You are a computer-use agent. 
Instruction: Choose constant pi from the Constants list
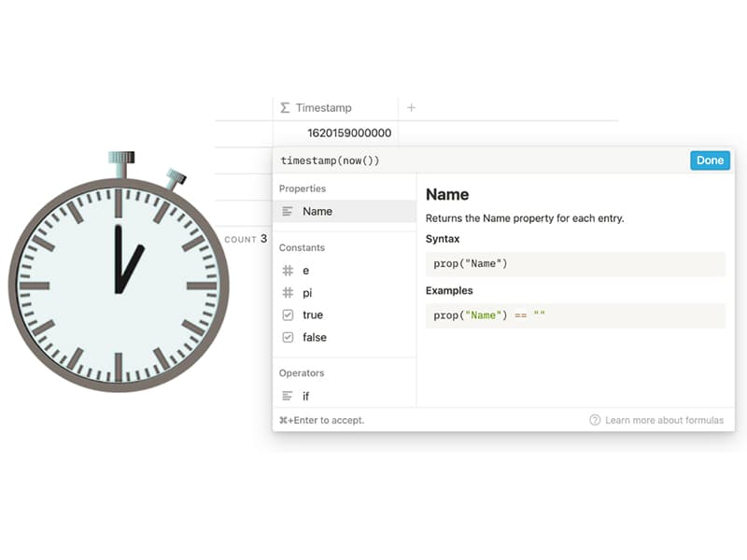[345, 293]
